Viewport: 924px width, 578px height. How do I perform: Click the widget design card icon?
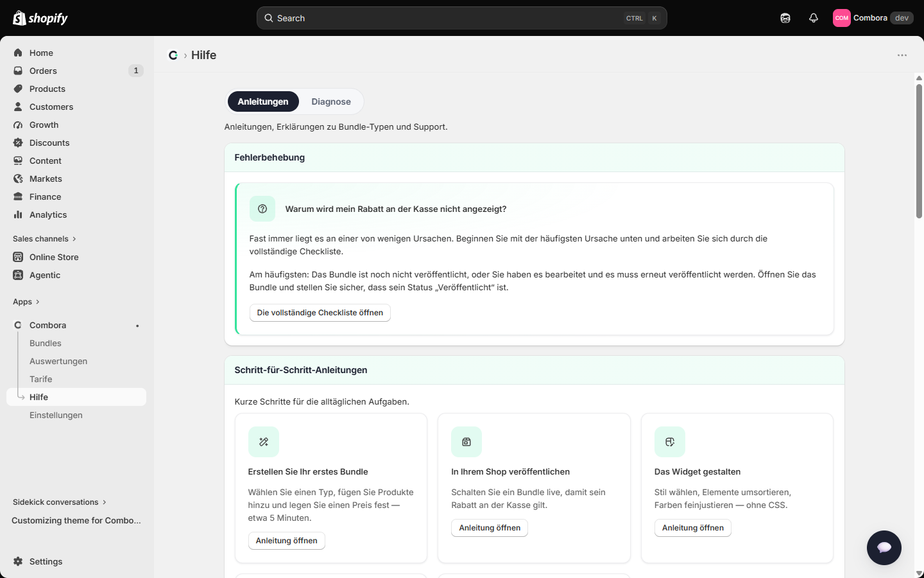[x=670, y=442]
